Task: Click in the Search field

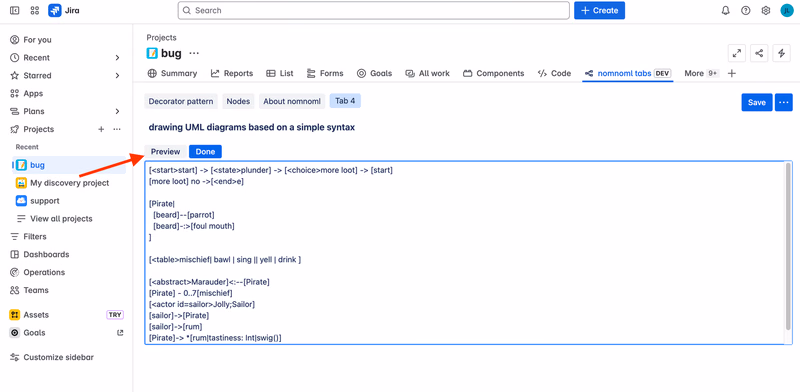Action: tap(373, 10)
